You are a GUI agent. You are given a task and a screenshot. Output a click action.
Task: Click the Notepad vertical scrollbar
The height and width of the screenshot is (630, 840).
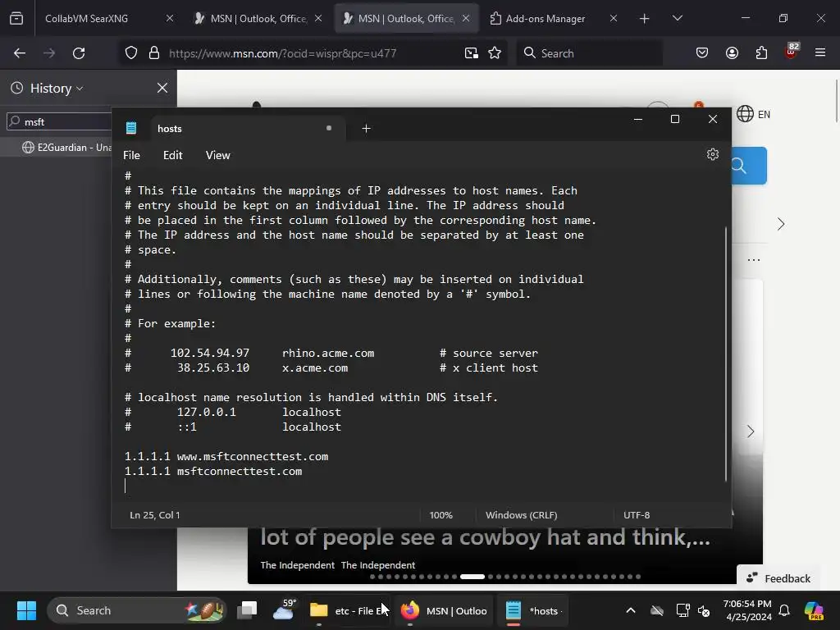727,354
